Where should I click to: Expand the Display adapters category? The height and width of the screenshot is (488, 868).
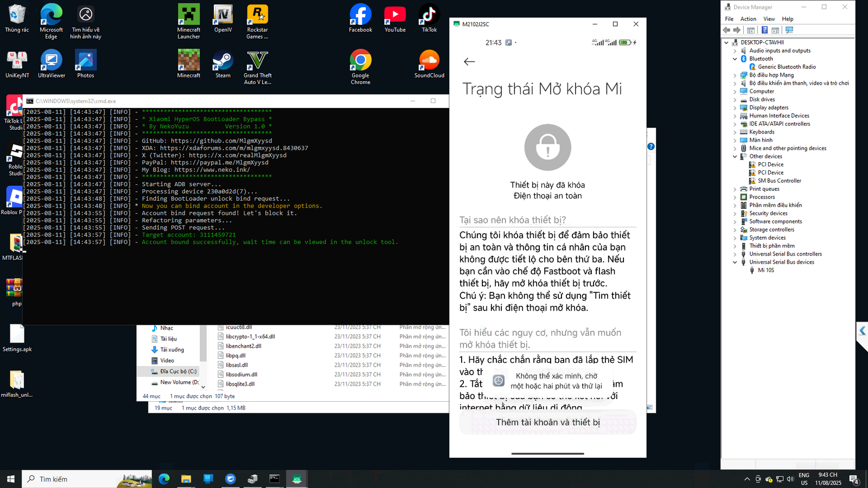click(735, 107)
